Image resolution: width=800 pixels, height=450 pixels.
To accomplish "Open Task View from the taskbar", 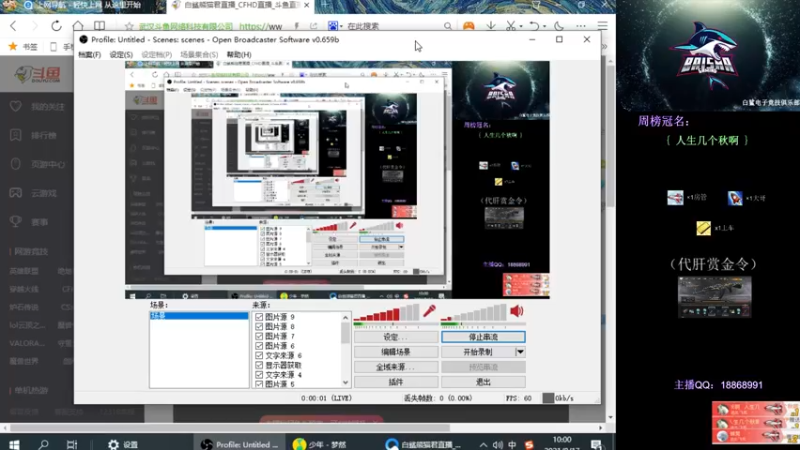I will tap(72, 444).
